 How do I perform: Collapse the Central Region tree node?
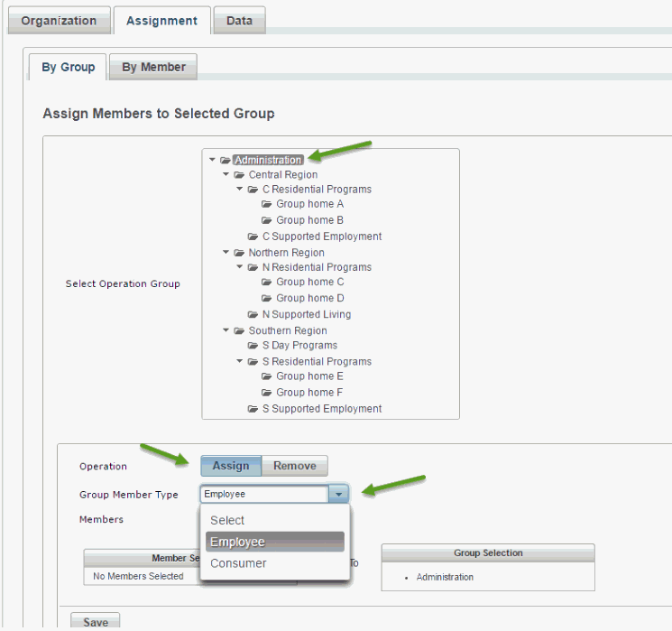click(226, 174)
